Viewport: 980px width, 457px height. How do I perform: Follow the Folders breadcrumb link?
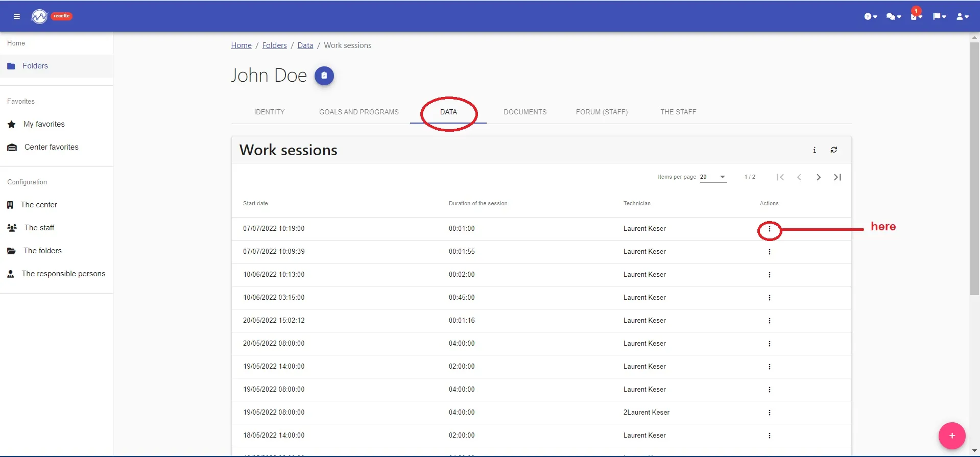tap(274, 45)
